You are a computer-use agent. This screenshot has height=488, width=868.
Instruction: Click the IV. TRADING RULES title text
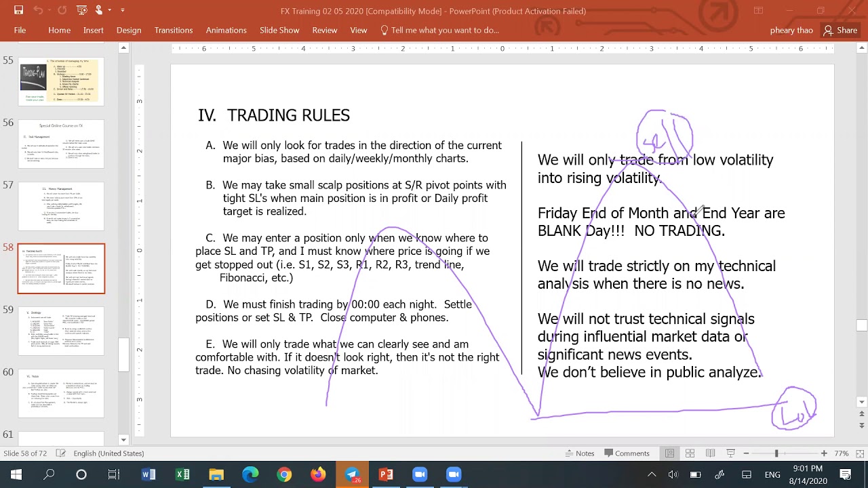click(274, 115)
